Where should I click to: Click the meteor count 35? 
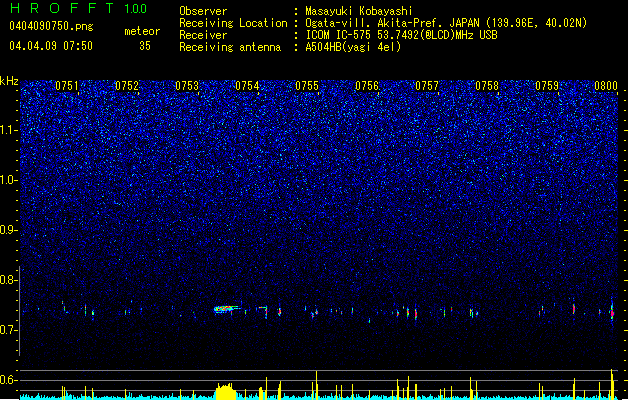[145, 46]
